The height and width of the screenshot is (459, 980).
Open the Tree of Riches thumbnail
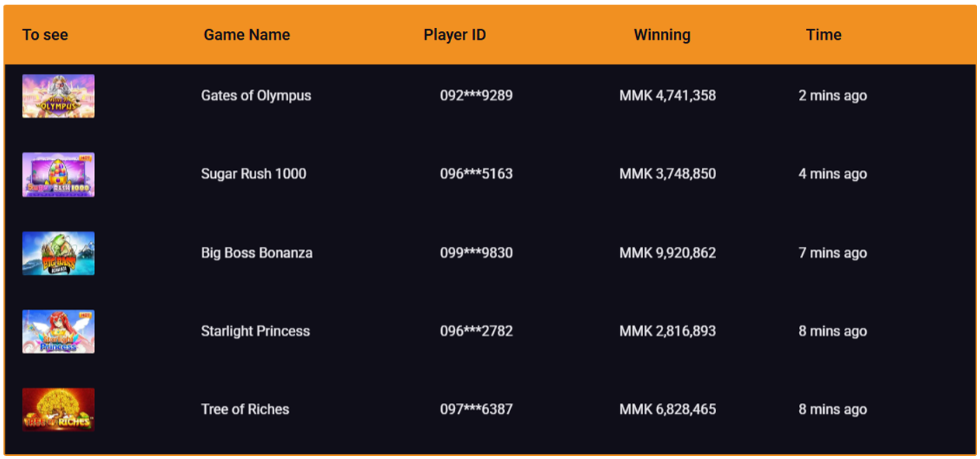[58, 409]
